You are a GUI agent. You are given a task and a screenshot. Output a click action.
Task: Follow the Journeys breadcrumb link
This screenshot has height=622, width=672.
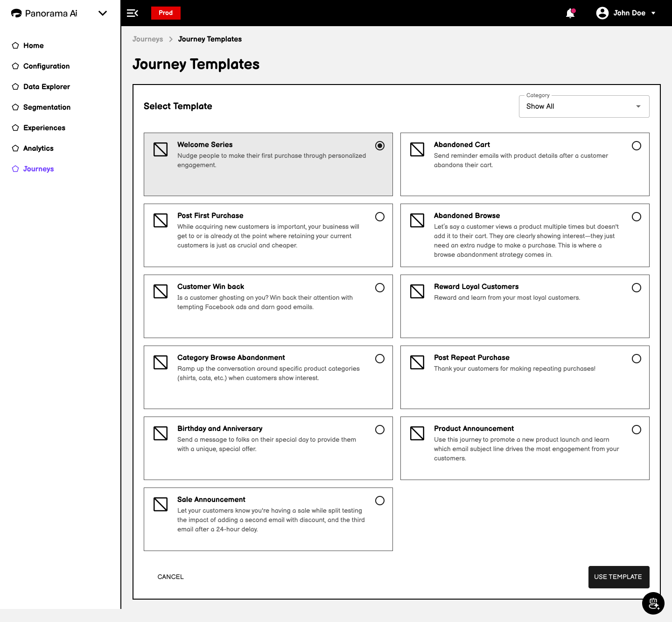[x=147, y=39]
